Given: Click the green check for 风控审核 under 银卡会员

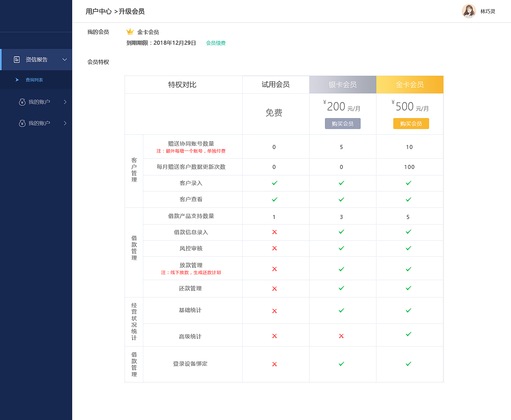Looking at the screenshot, I should [341, 248].
